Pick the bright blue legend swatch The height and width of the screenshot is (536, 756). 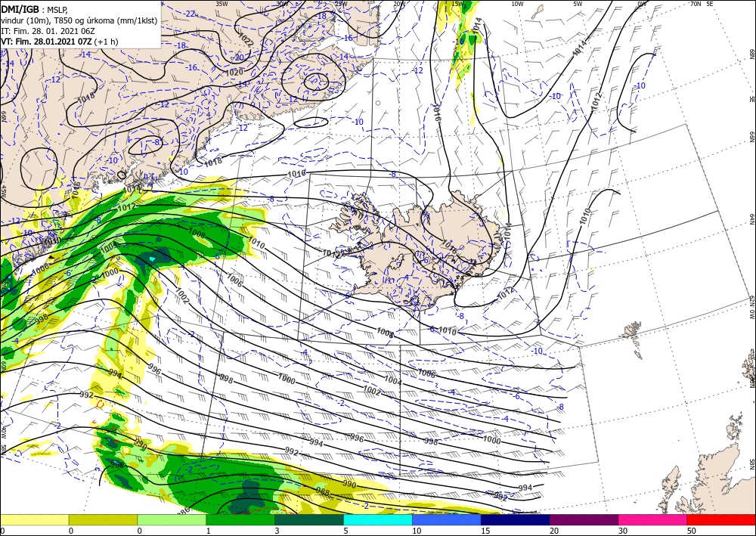[x=447, y=519]
